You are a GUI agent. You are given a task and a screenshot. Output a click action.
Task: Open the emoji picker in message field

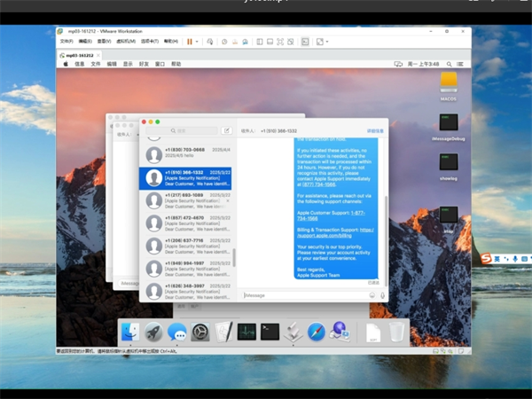(372, 295)
